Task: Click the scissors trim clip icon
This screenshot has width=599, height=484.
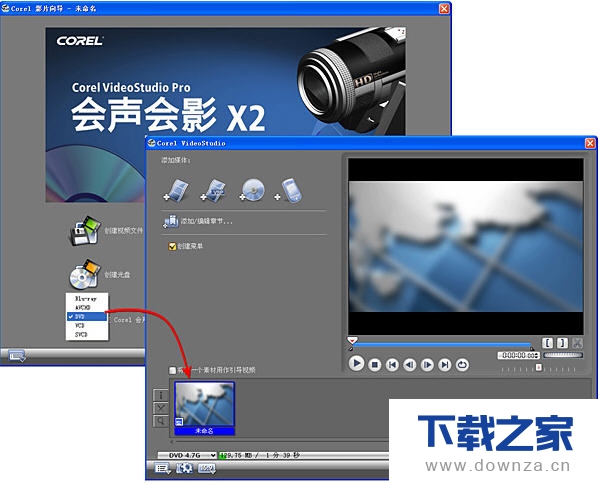Action: click(x=161, y=408)
